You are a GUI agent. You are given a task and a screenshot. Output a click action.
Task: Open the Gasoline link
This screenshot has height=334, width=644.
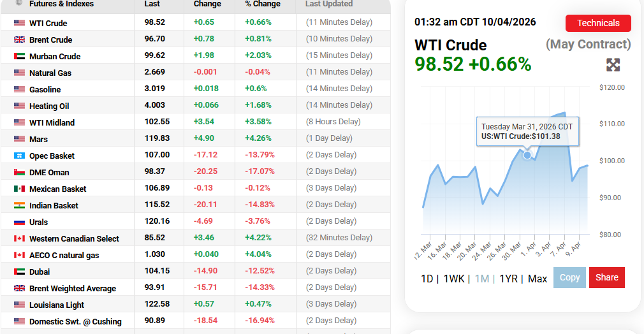(x=45, y=89)
